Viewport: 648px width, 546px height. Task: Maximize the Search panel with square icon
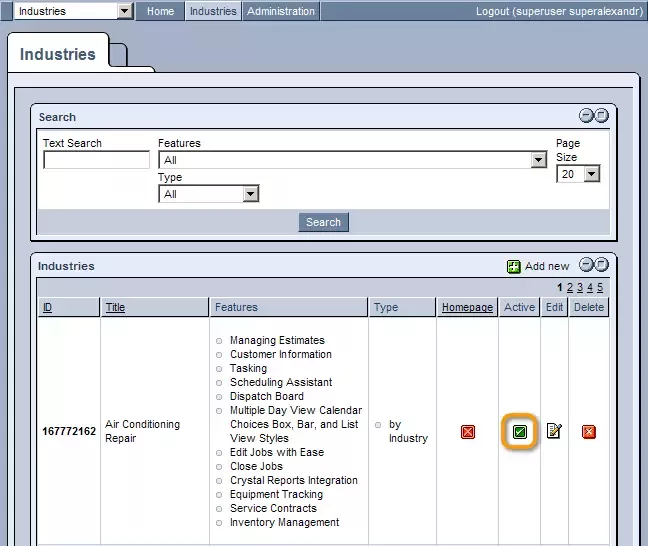coord(601,116)
